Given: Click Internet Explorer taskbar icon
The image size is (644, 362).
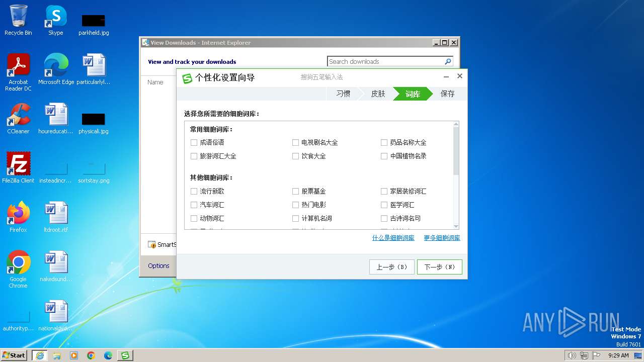Looking at the screenshot, I should pos(40,355).
